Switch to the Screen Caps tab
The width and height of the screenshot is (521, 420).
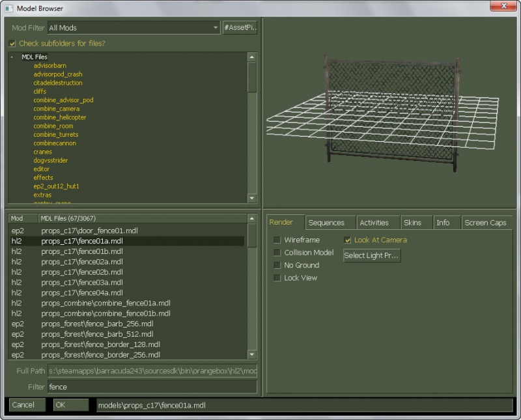pyautogui.click(x=486, y=223)
